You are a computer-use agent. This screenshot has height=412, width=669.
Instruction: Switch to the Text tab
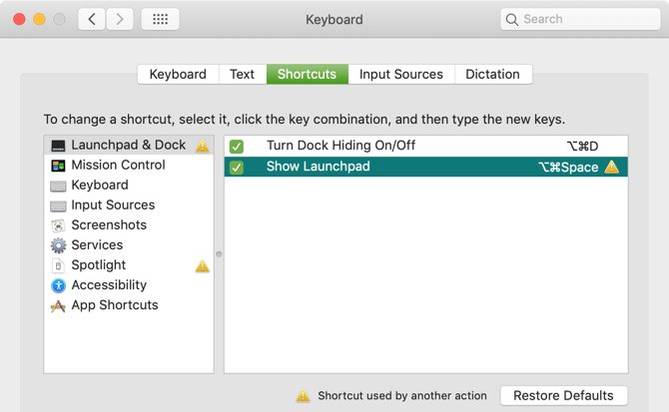point(242,74)
